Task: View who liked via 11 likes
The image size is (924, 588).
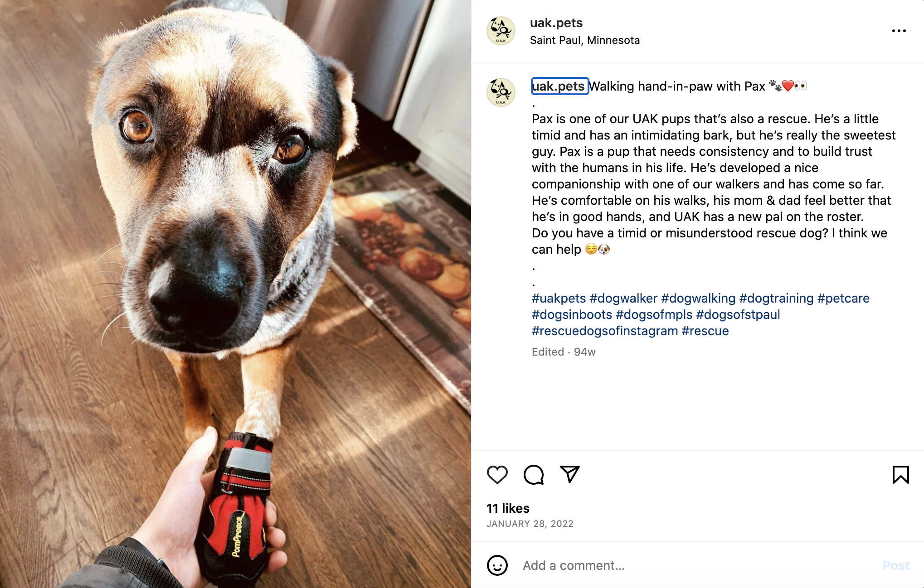Action: pos(508,508)
